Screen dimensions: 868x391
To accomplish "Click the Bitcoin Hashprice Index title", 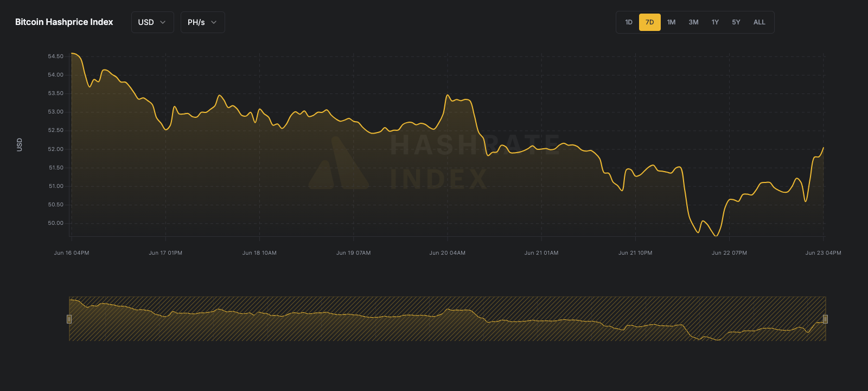I will 64,22.
